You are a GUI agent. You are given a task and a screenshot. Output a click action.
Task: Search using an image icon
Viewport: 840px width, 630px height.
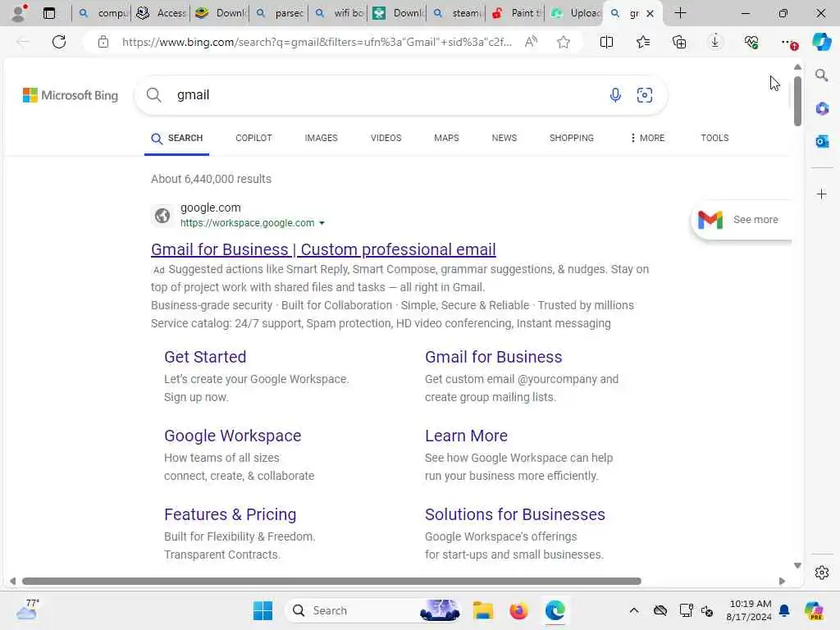[x=645, y=95]
